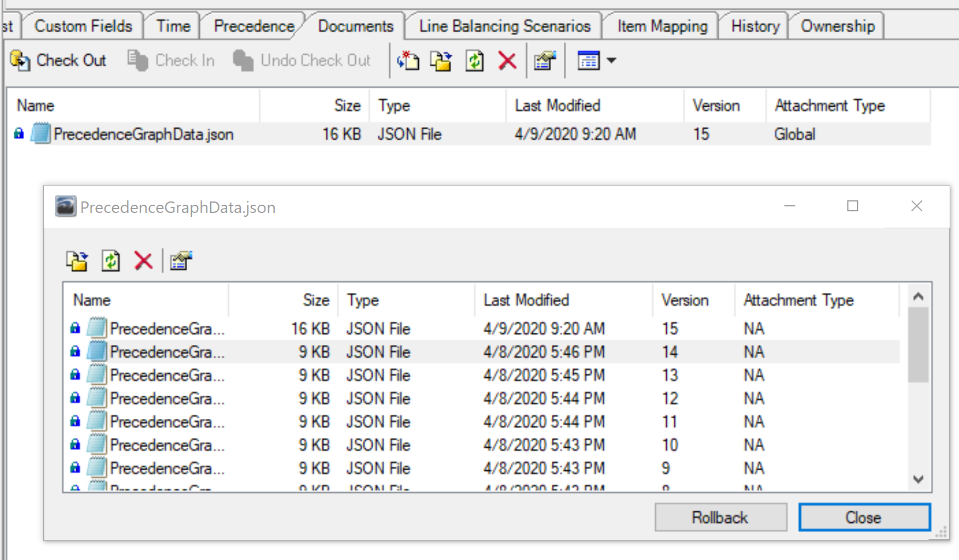Click the scrollbar down arrow in the dialog

click(918, 480)
